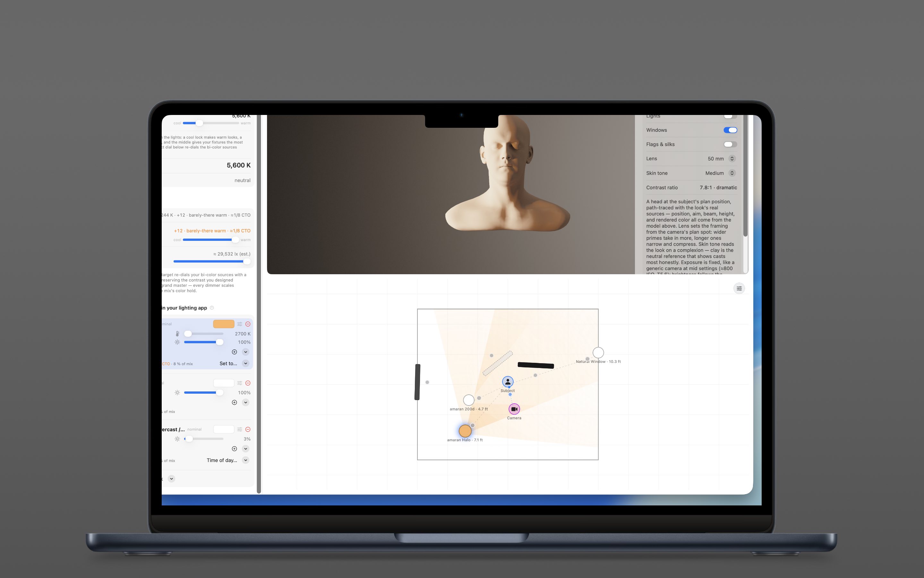Click the plus icon in the overcast light row
Image resolution: width=924 pixels, height=578 pixels.
(x=235, y=448)
